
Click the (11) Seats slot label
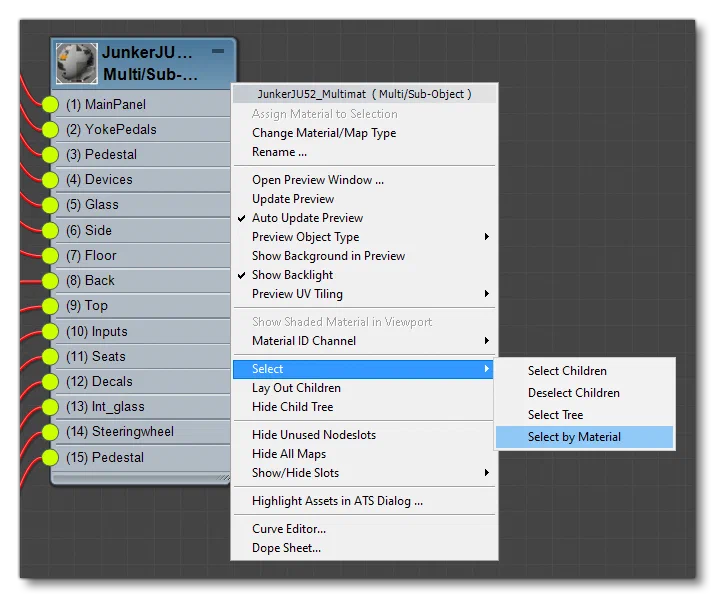point(96,357)
